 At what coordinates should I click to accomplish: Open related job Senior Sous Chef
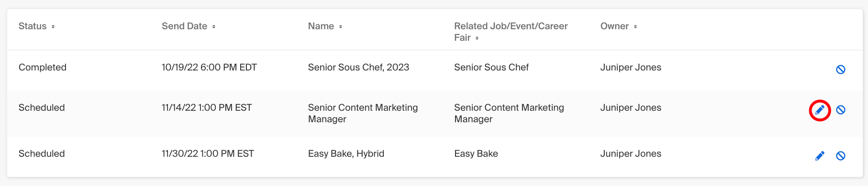coord(491,68)
